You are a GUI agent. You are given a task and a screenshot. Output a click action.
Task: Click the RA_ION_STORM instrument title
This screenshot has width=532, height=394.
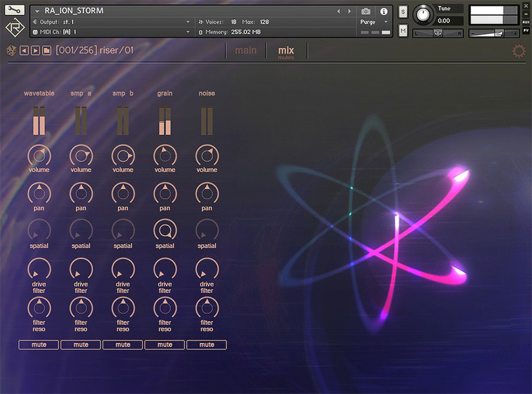point(74,11)
